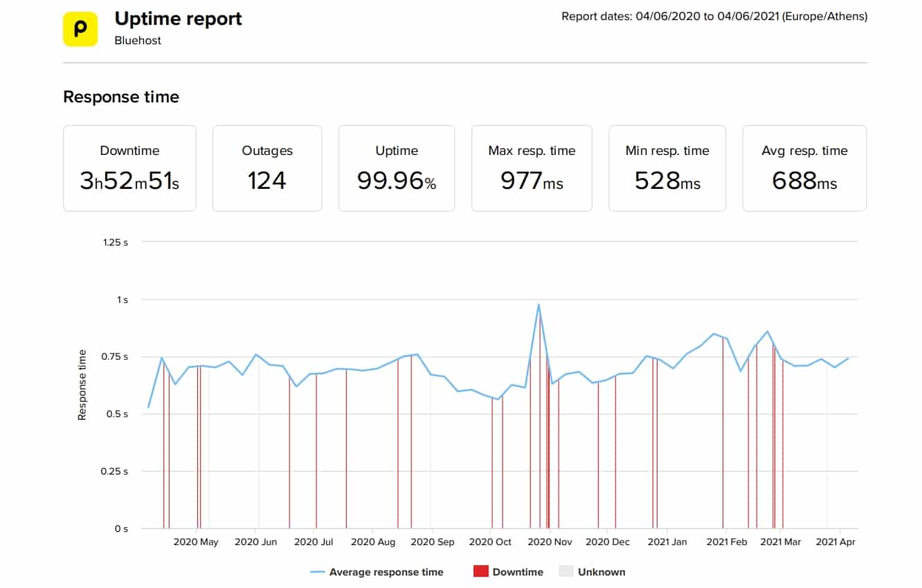Click the 1.25 s axis value

[x=116, y=242]
